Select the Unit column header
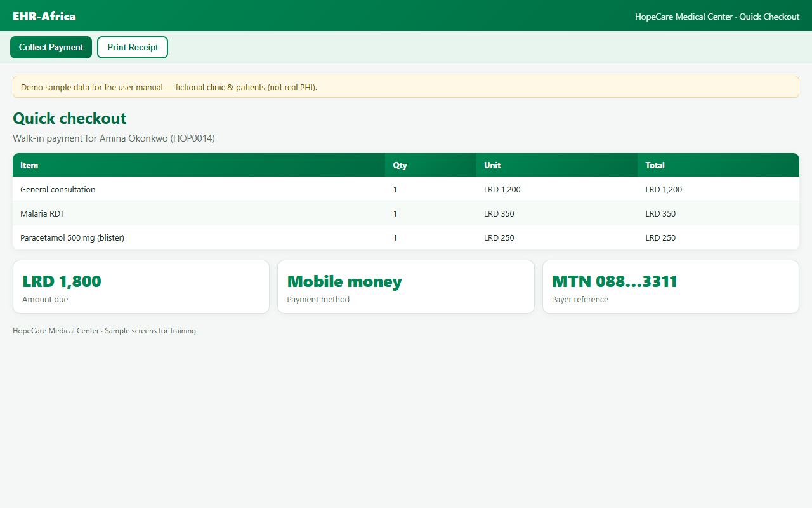 (x=557, y=165)
